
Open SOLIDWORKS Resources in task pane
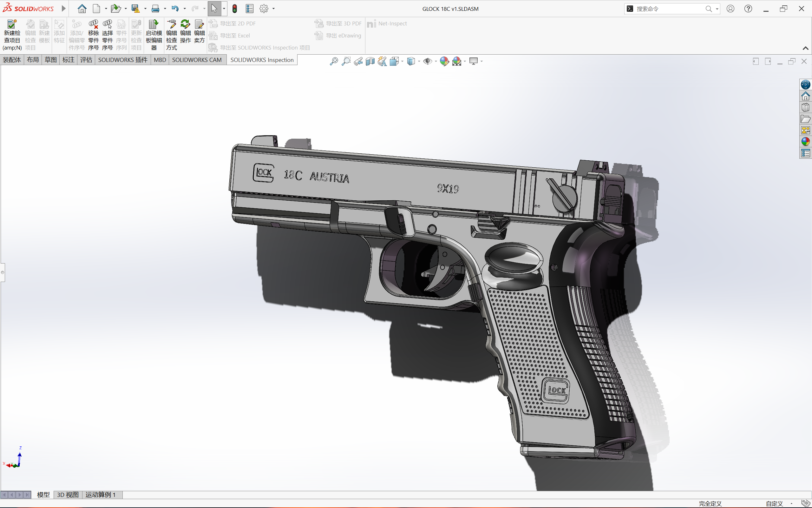tap(805, 96)
